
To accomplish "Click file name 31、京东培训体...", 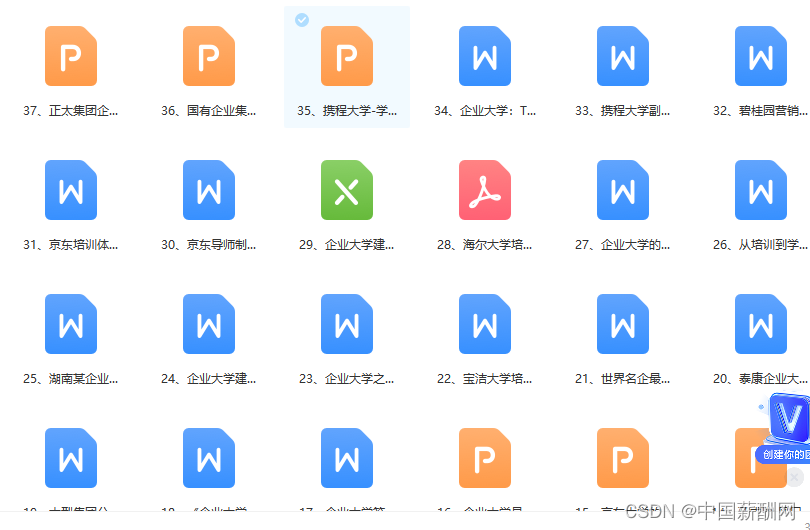I will (71, 245).
